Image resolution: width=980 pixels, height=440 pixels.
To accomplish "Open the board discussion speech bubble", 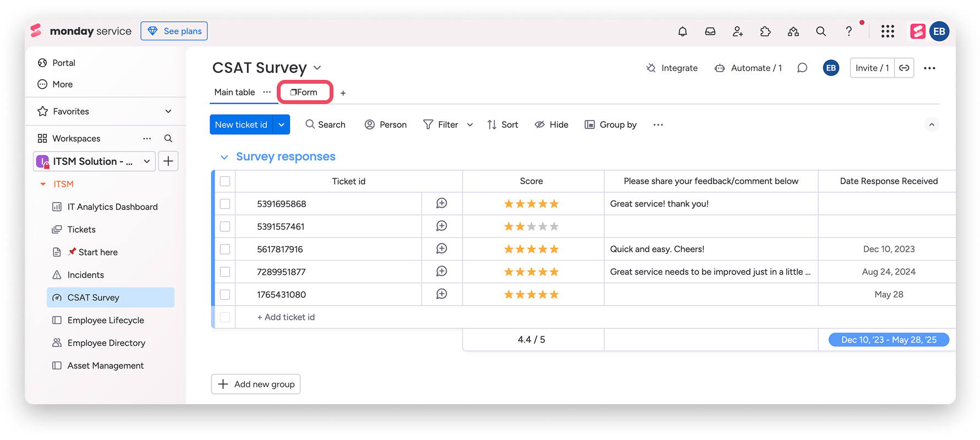I will pos(802,68).
